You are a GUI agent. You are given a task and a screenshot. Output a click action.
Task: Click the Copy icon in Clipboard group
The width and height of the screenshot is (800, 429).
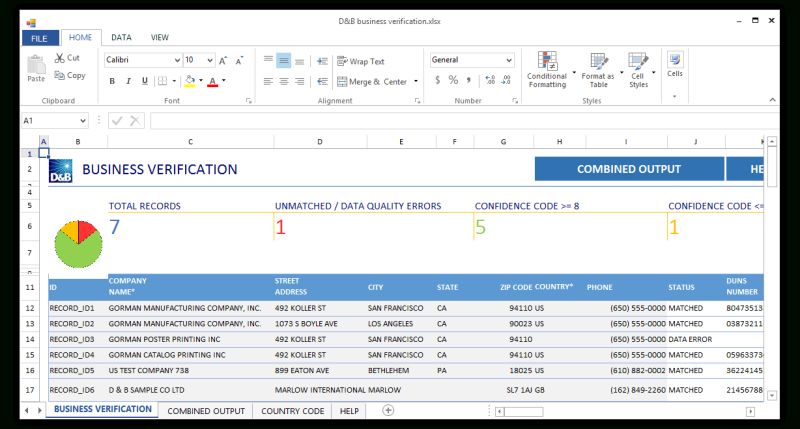click(x=60, y=75)
